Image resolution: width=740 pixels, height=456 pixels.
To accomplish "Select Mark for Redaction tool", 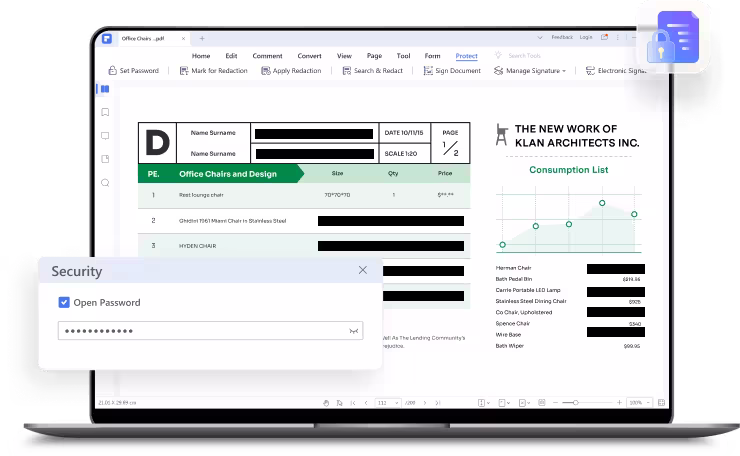I will (213, 70).
